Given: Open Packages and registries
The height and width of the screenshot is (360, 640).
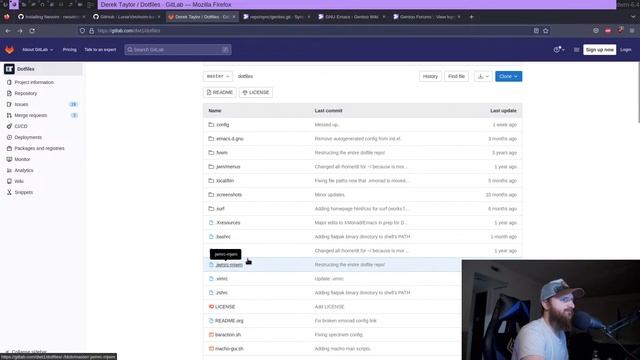Looking at the screenshot, I should (39, 149).
